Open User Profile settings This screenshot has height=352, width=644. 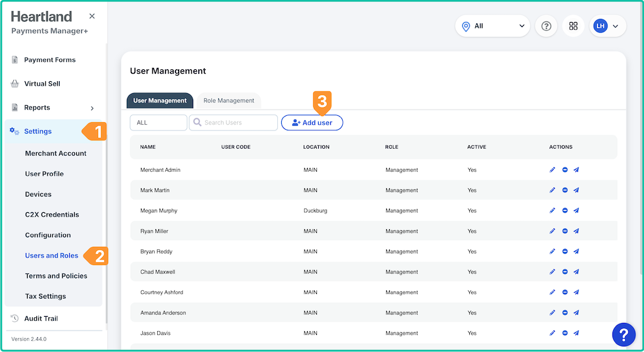[x=45, y=174]
